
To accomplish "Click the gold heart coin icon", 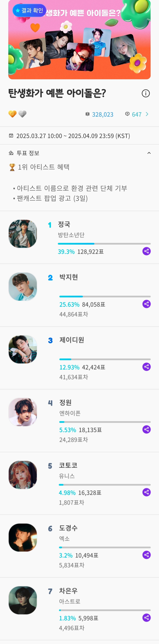I will pyautogui.click(x=12, y=114).
